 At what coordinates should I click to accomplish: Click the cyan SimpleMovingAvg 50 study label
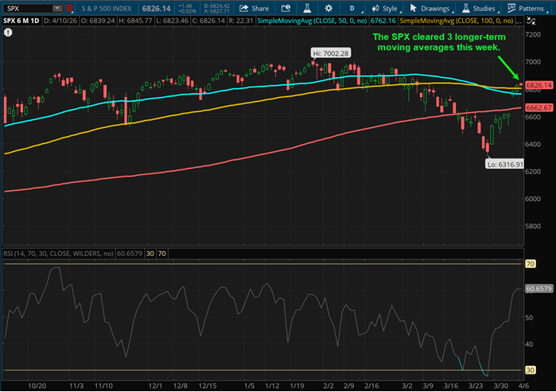point(312,21)
